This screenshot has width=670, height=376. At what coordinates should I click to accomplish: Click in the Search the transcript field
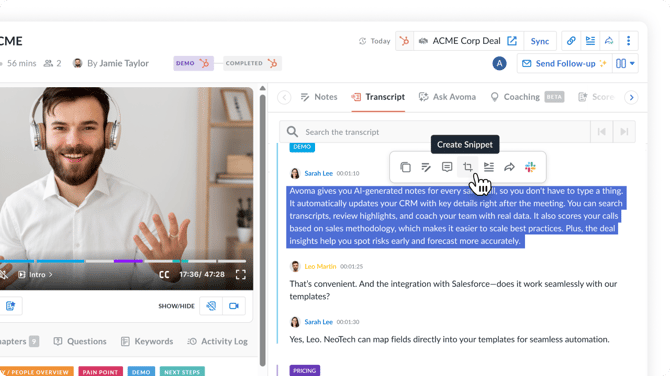pyautogui.click(x=435, y=132)
